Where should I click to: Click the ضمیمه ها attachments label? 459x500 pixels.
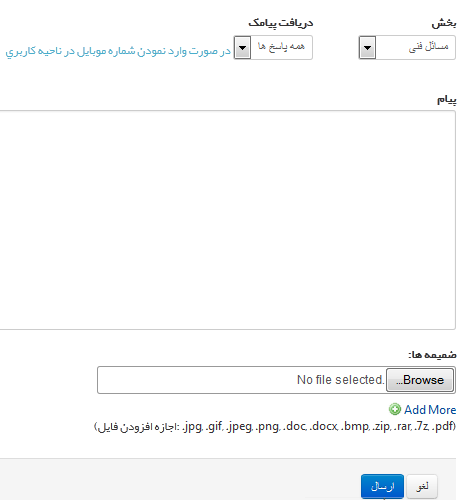[x=432, y=355]
